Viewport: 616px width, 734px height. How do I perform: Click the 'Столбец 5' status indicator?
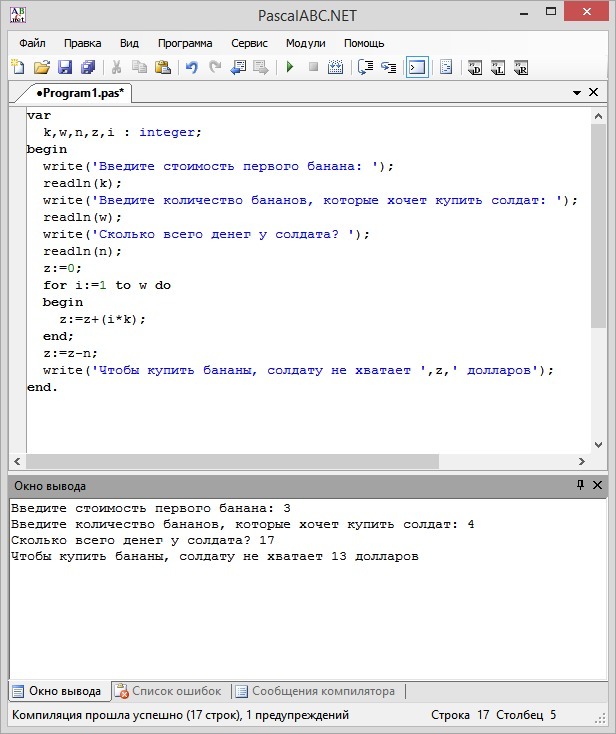click(x=526, y=715)
